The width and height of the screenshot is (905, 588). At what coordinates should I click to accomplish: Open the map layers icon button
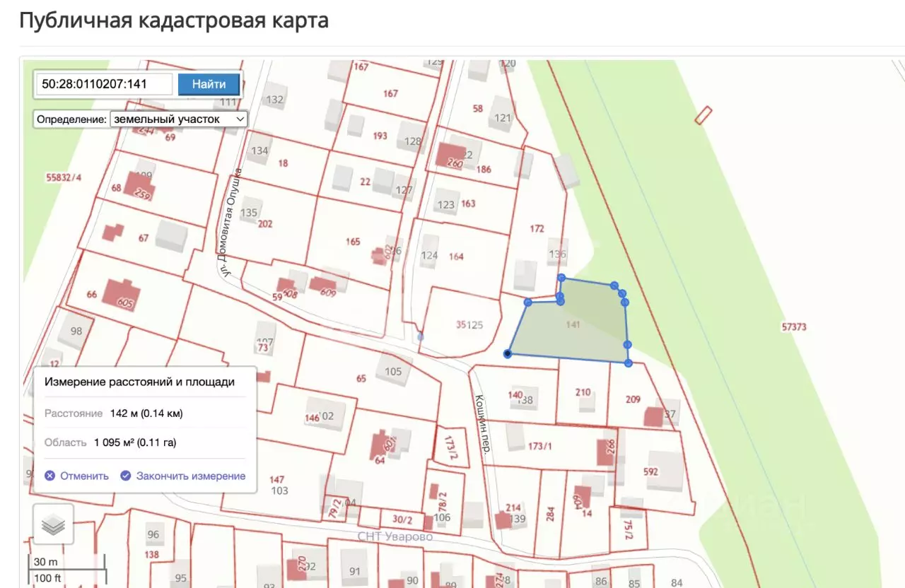click(x=53, y=524)
